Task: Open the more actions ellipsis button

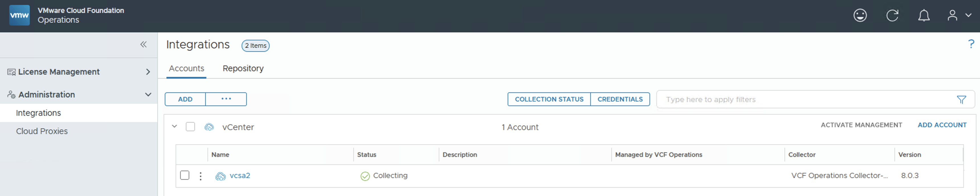Action: point(226,99)
